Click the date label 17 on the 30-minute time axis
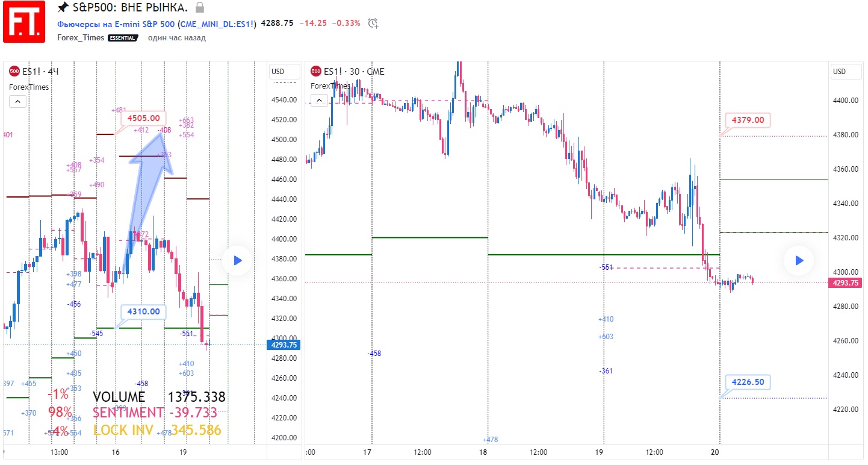 (368, 452)
